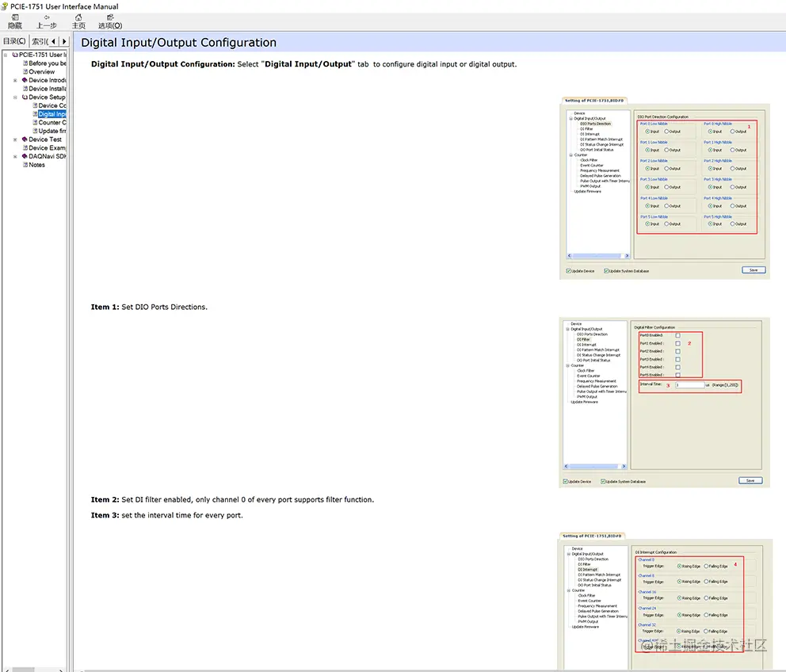Toggle Update System Database checkbox in first screenshot
The width and height of the screenshot is (786, 672).
[606, 271]
